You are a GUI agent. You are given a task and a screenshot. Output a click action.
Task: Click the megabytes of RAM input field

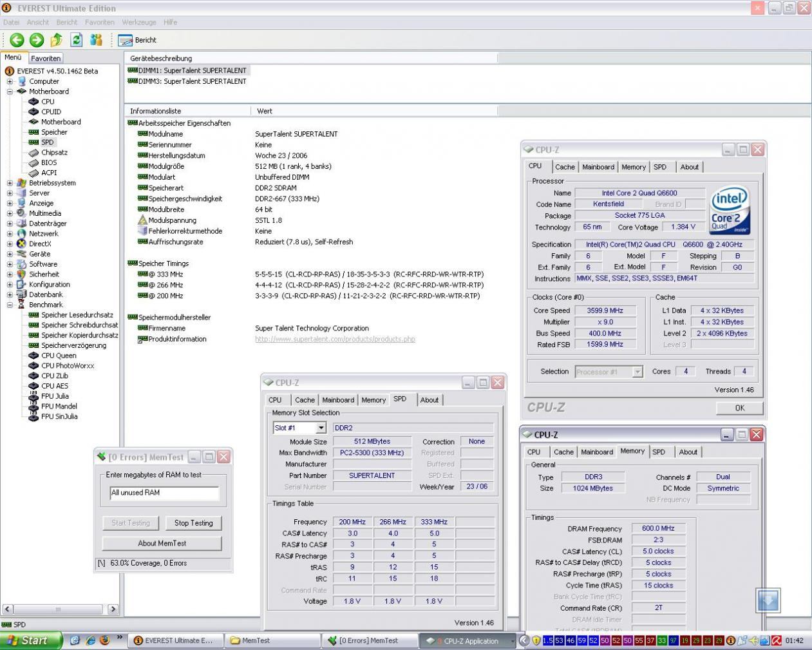pyautogui.click(x=164, y=493)
